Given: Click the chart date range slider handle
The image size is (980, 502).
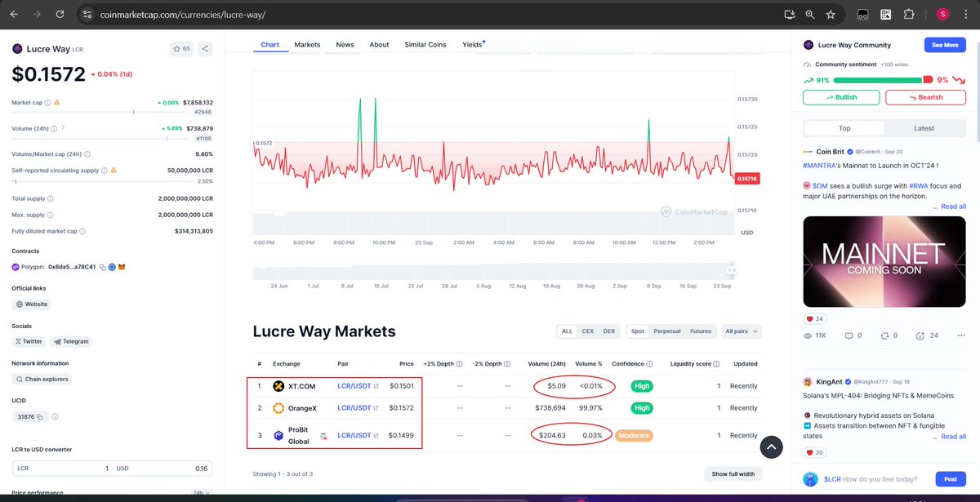Looking at the screenshot, I should [x=732, y=269].
